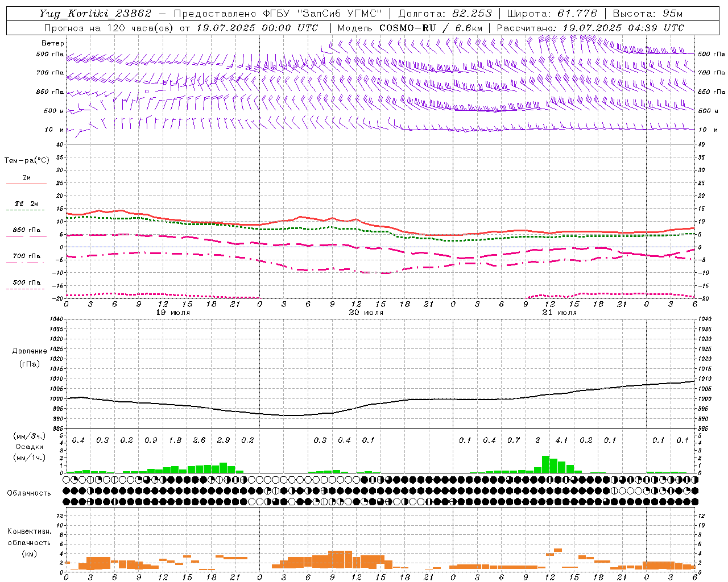Click the 'Широта: 61.776' header field
This screenshot has width=728, height=582.
(552, 14)
